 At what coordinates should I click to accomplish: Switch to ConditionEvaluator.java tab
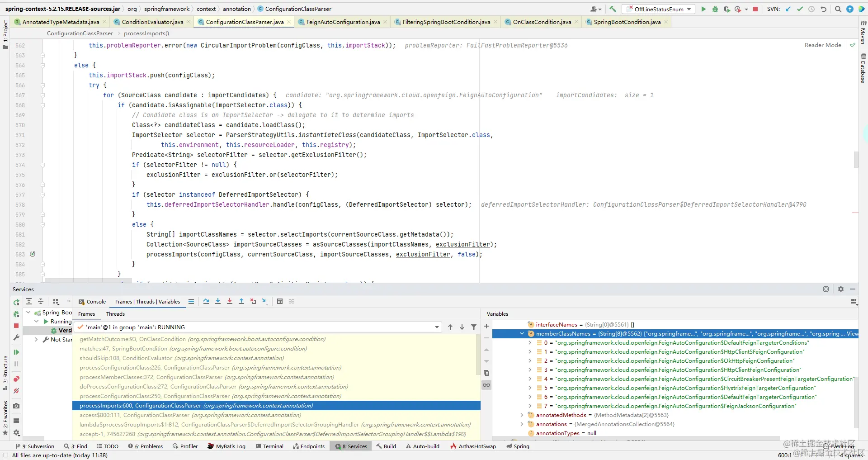coord(152,22)
